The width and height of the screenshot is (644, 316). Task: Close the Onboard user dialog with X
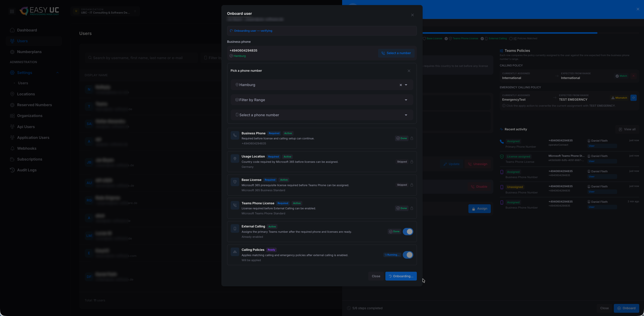pyautogui.click(x=412, y=15)
